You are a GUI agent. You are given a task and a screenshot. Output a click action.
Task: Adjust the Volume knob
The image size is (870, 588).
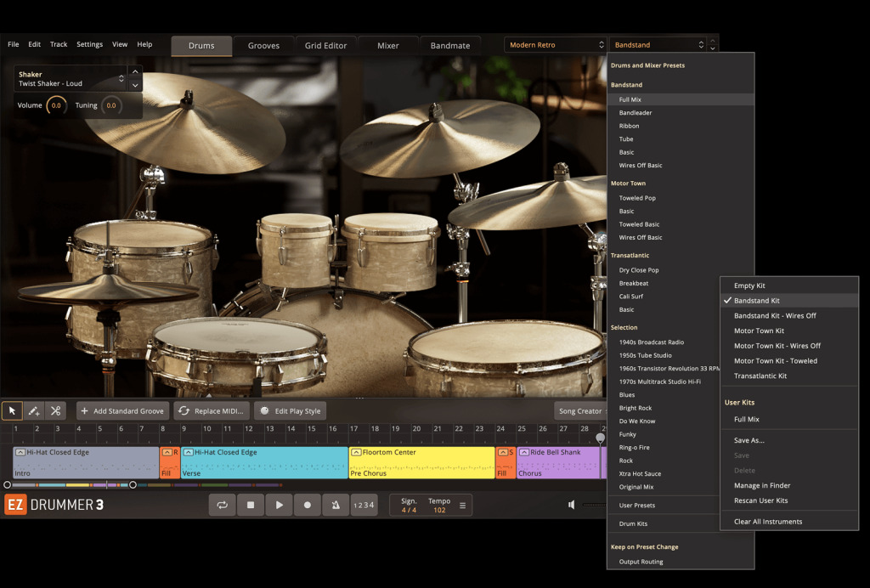click(x=56, y=105)
